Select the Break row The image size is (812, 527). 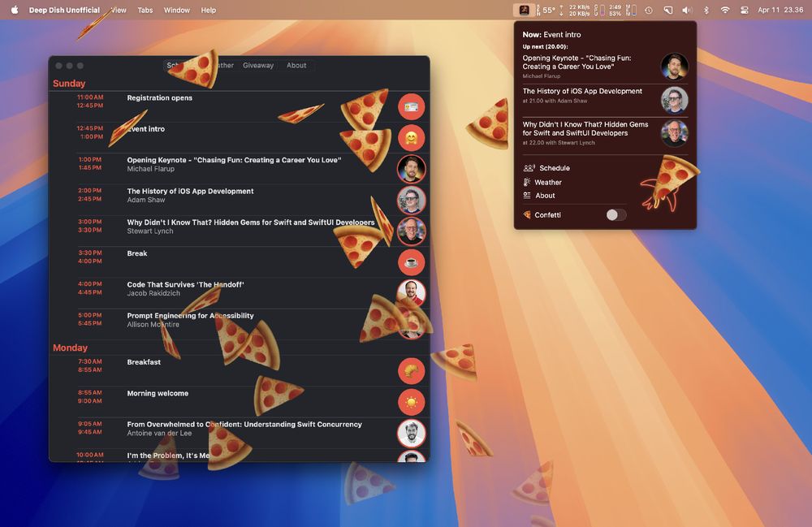pyautogui.click(x=240, y=262)
